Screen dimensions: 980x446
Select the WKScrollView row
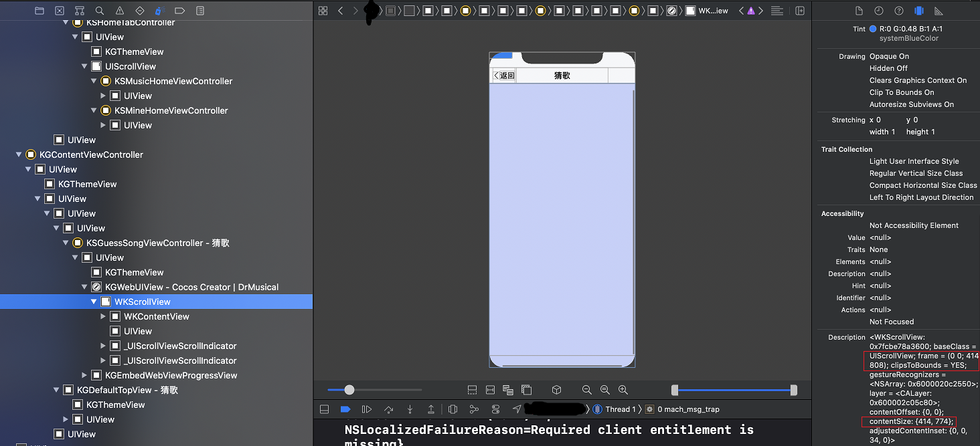(x=156, y=302)
